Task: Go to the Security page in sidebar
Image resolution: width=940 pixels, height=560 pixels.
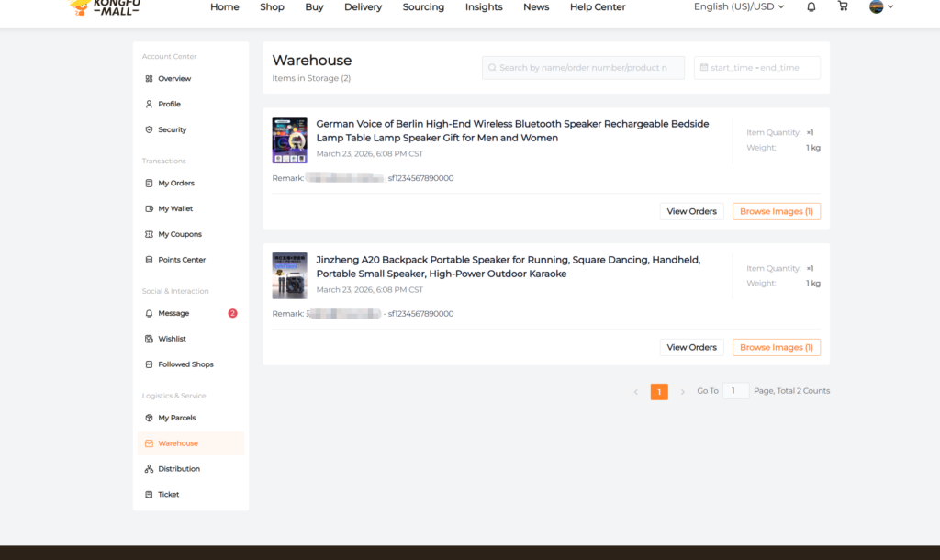Action: tap(172, 130)
